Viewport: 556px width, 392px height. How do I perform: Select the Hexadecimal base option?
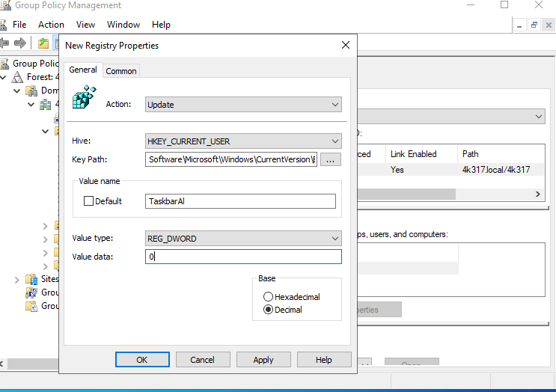(x=269, y=297)
